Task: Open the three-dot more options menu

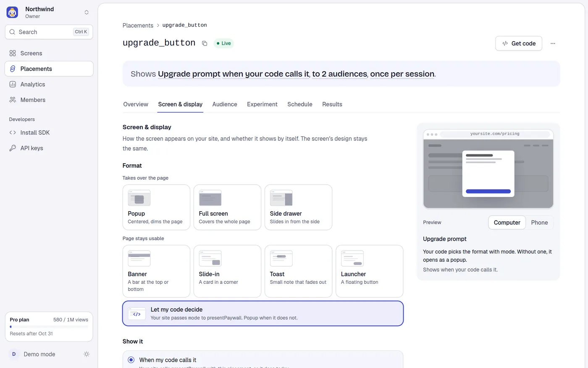Action: point(553,43)
